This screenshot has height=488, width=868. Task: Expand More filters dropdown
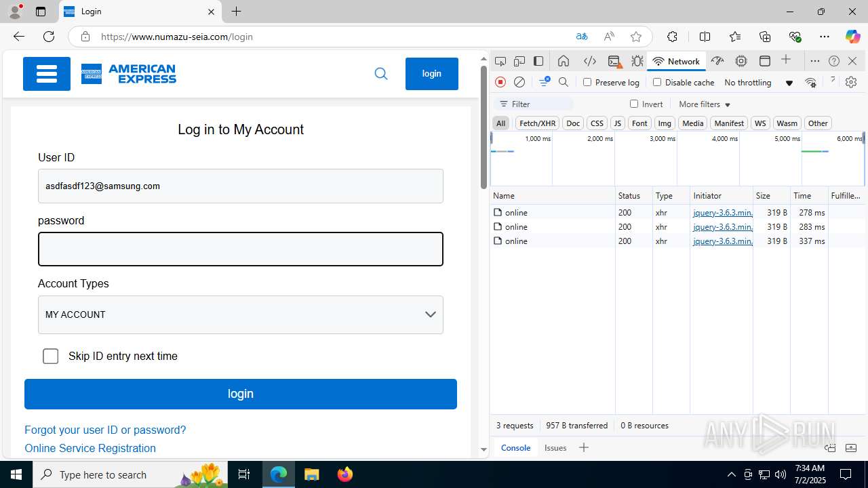point(705,104)
